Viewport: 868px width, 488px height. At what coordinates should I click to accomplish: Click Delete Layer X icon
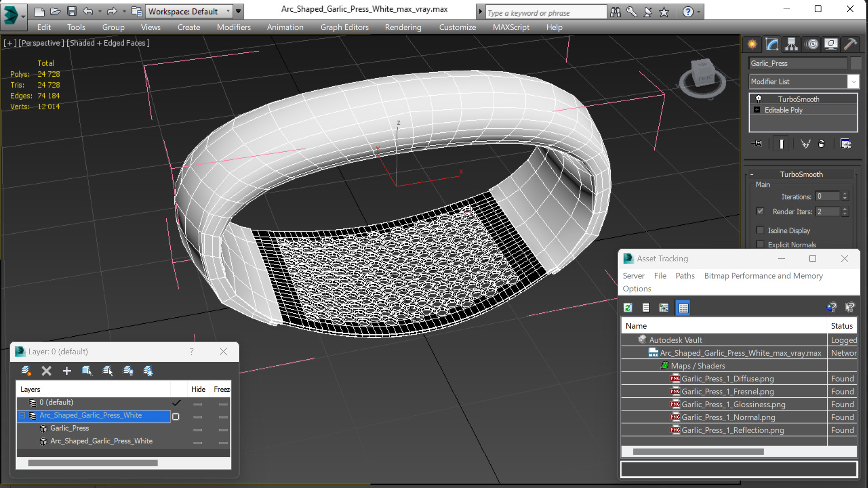(x=46, y=371)
